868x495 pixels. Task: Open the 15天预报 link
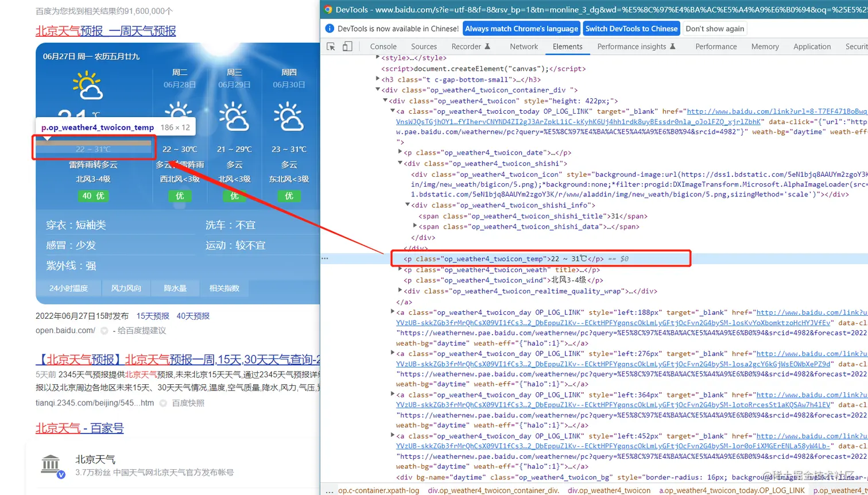coord(153,316)
